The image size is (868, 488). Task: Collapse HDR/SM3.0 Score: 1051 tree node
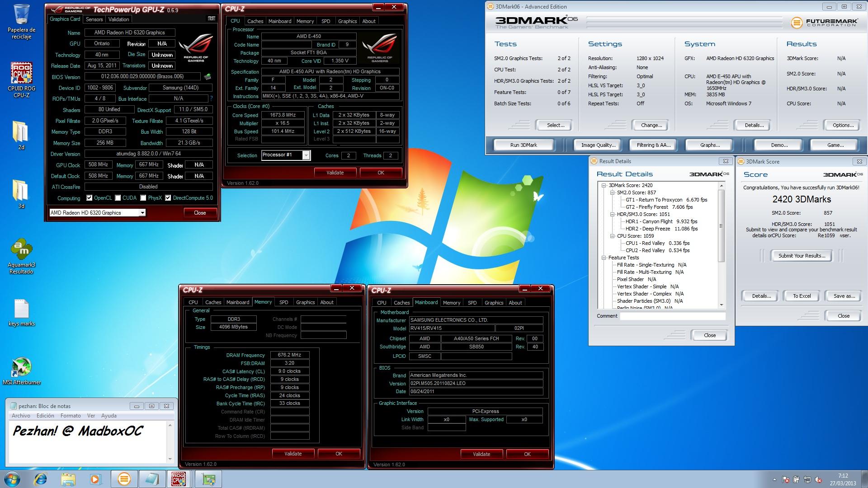point(613,214)
